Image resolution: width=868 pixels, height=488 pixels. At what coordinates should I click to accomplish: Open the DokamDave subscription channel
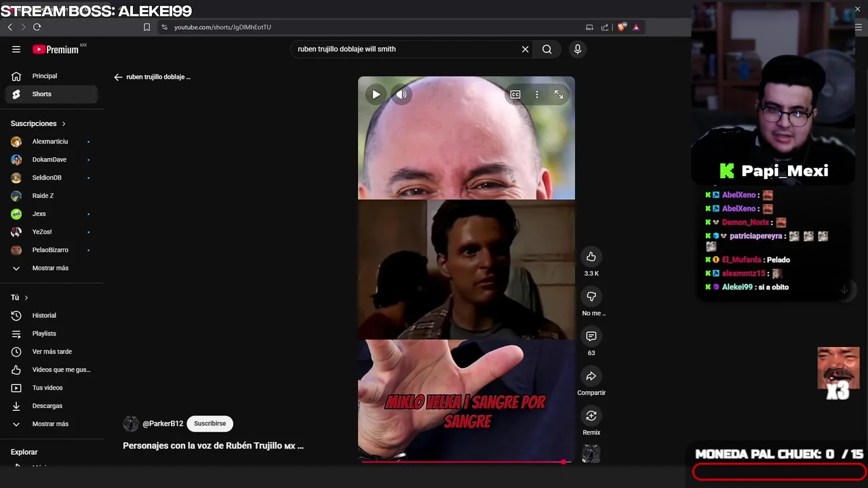pos(52,159)
